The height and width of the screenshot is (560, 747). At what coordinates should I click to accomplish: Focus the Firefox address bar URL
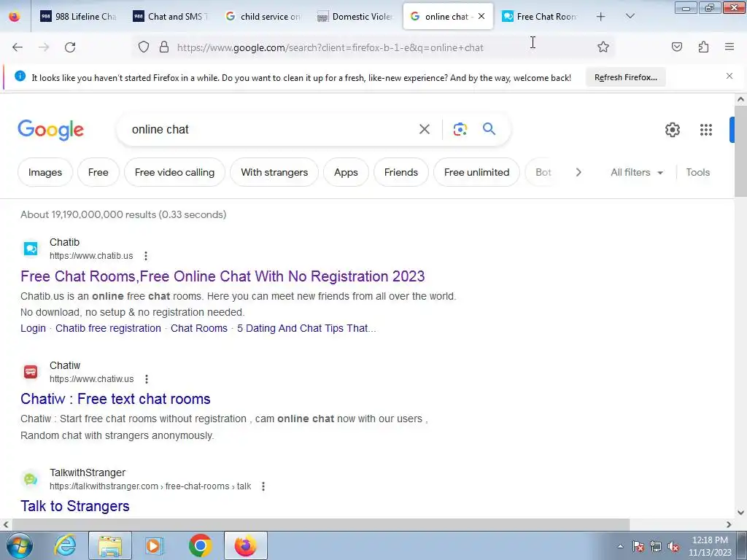tap(330, 47)
